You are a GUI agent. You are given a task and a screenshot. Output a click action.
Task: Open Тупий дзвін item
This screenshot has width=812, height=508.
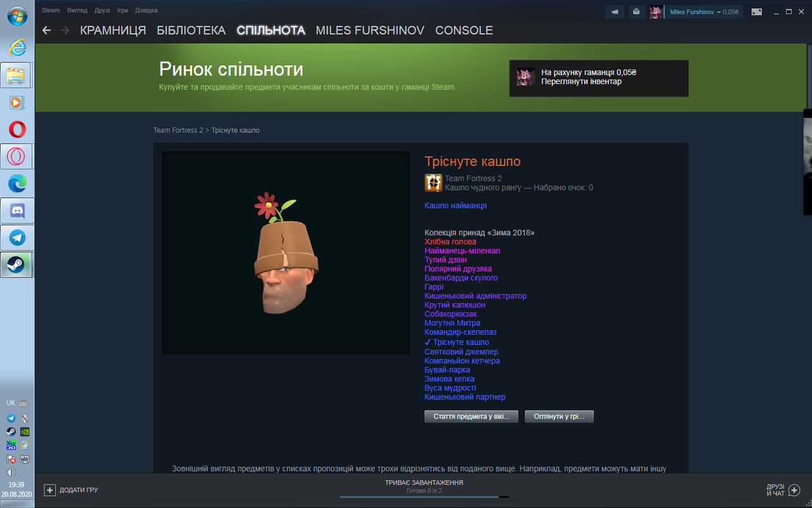(445, 260)
